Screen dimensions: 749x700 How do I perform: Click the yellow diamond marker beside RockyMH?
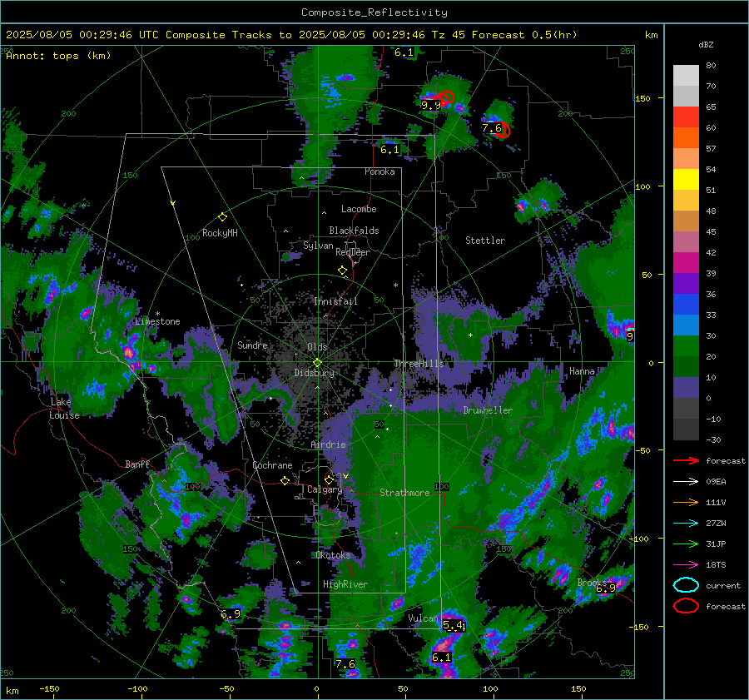pyautogui.click(x=222, y=217)
